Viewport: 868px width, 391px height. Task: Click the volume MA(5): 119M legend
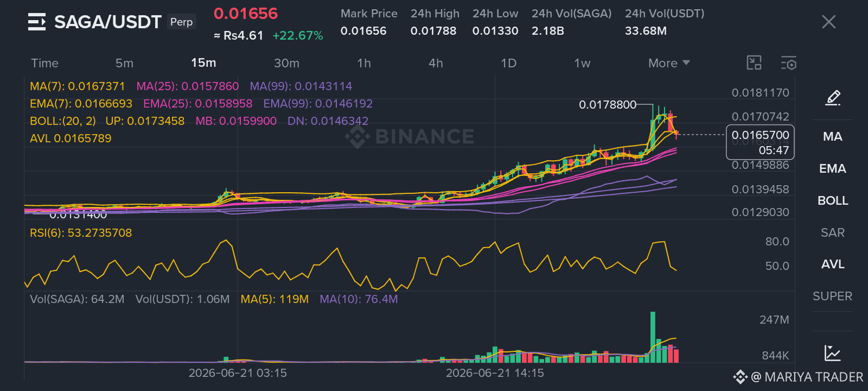[x=275, y=299]
